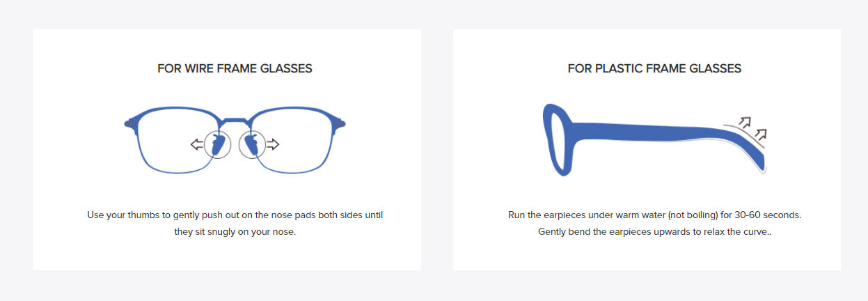The height and width of the screenshot is (301, 868).
Task: Click the text about pushing out nose pads
Action: (x=235, y=215)
